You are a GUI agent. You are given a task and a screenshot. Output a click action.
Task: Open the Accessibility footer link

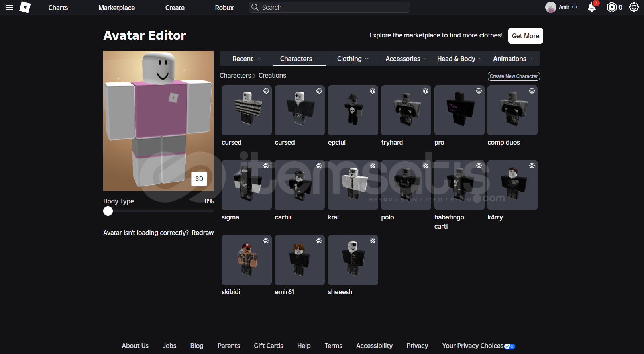pyautogui.click(x=375, y=346)
